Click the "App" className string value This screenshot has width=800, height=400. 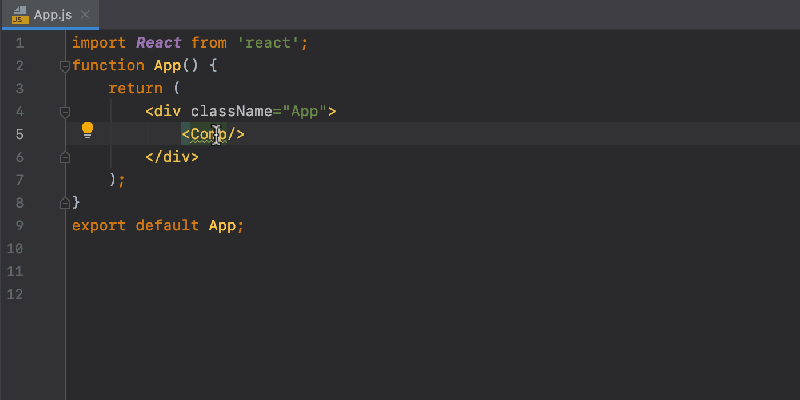pos(305,111)
